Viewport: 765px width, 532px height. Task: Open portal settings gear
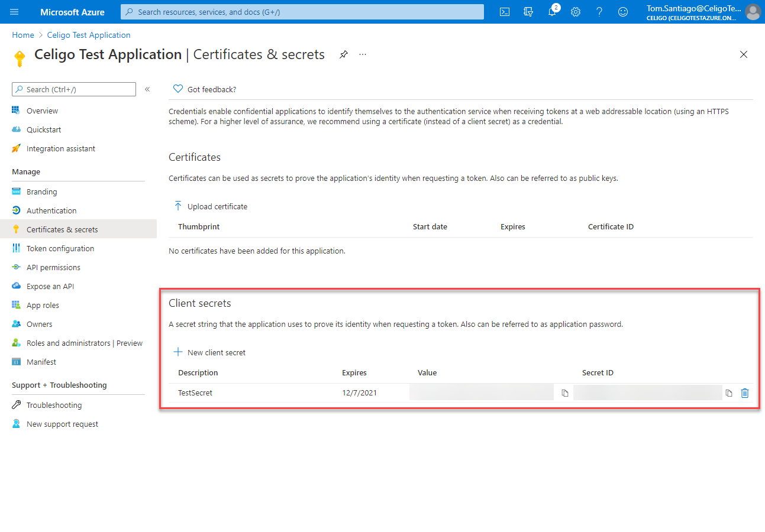(x=575, y=12)
